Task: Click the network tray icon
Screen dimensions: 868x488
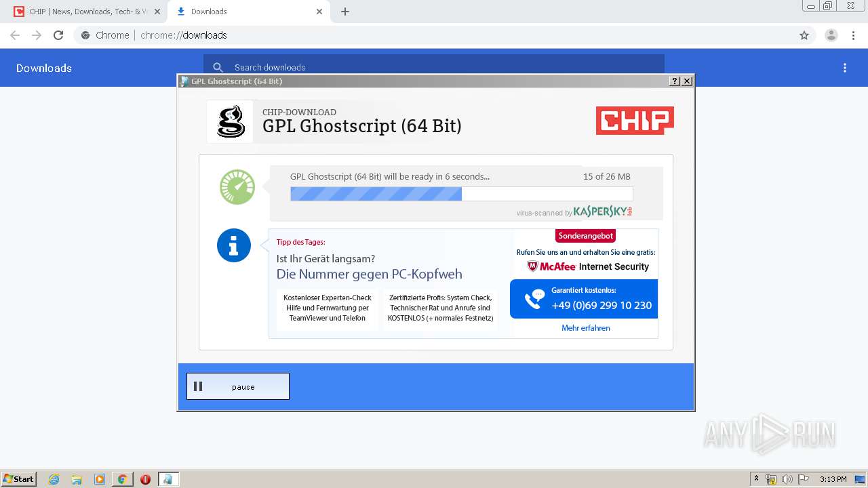Action: click(771, 479)
